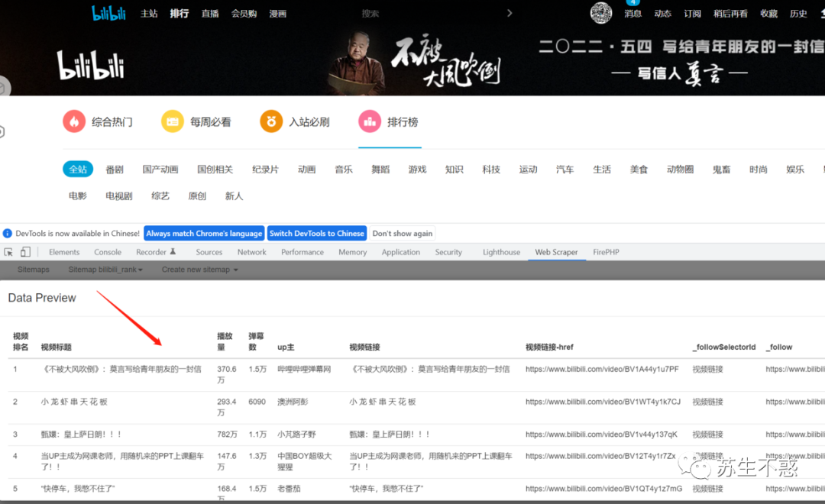
Task: Select the 电影 category
Action: [77, 195]
